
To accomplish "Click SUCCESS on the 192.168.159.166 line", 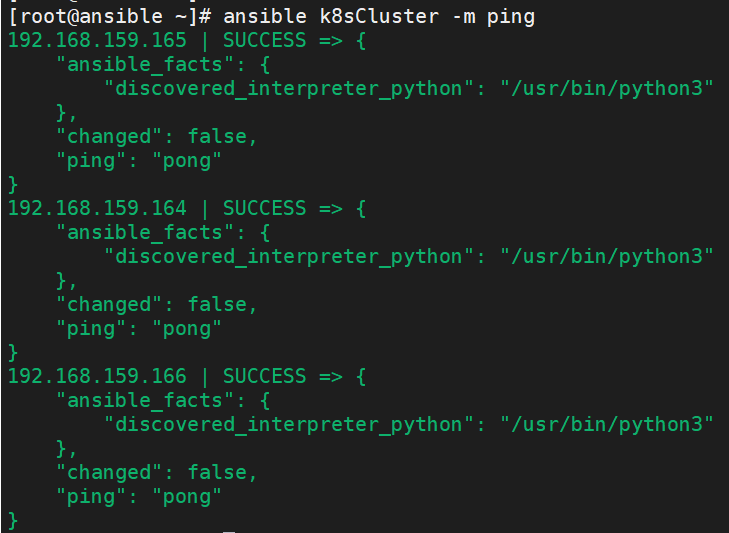I will 264,376.
